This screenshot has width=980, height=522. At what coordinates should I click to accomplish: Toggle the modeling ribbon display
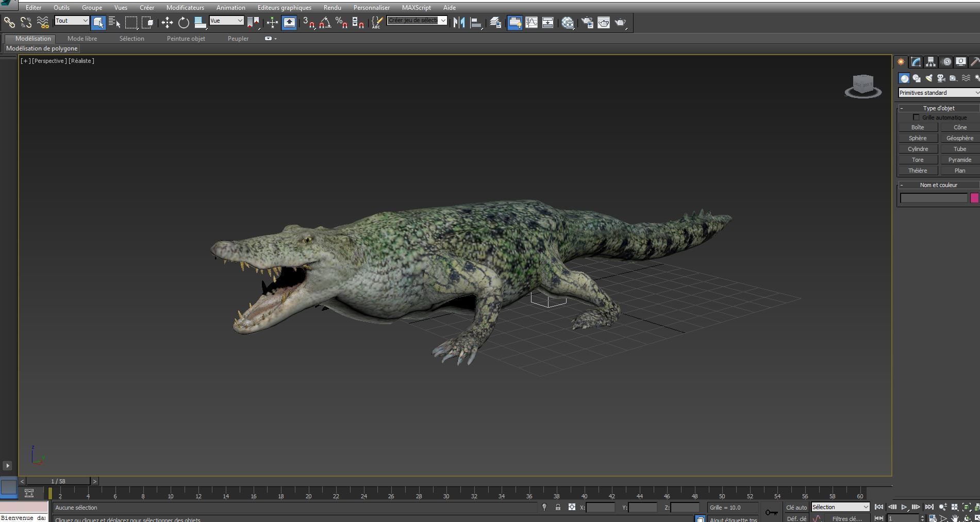[514, 22]
